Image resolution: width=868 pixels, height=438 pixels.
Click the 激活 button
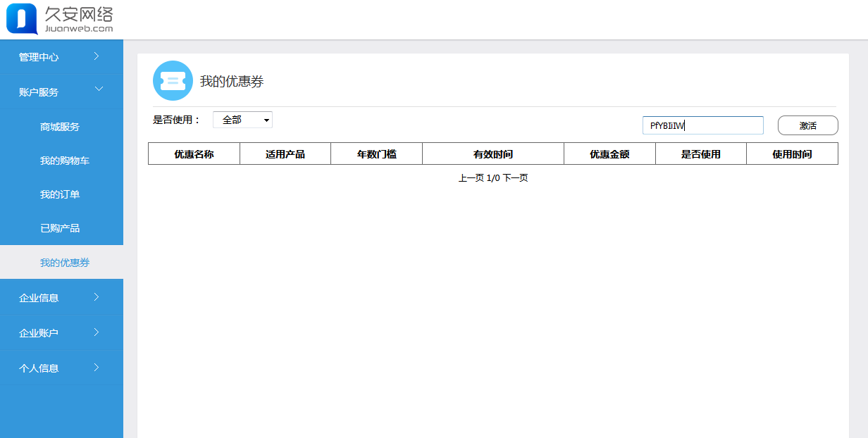coord(807,125)
